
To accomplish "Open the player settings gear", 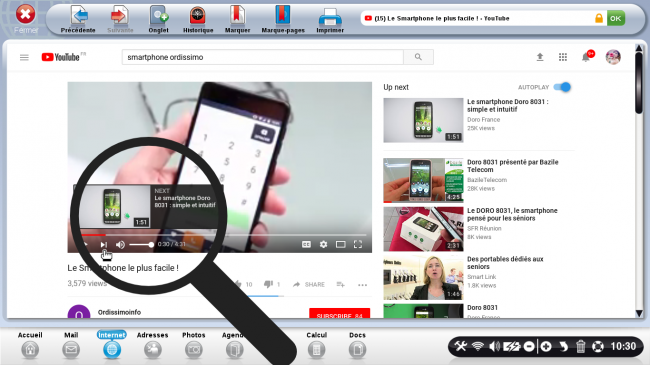I will (x=323, y=244).
